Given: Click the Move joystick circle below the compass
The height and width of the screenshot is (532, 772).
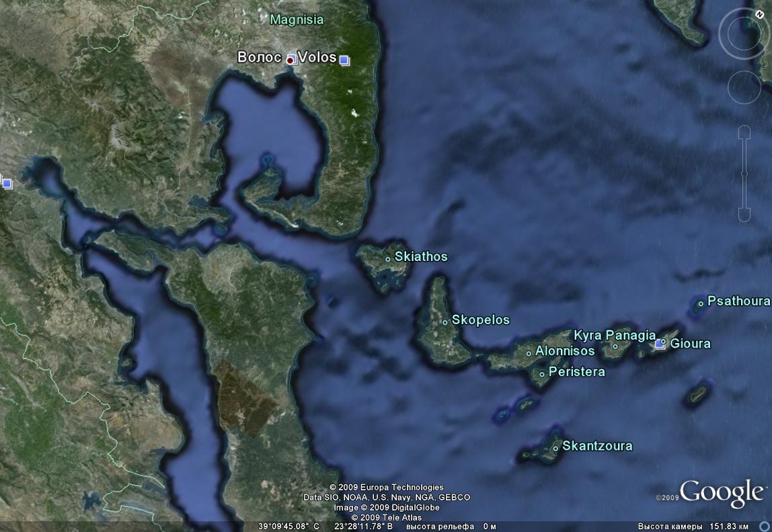Looking at the screenshot, I should 744,86.
